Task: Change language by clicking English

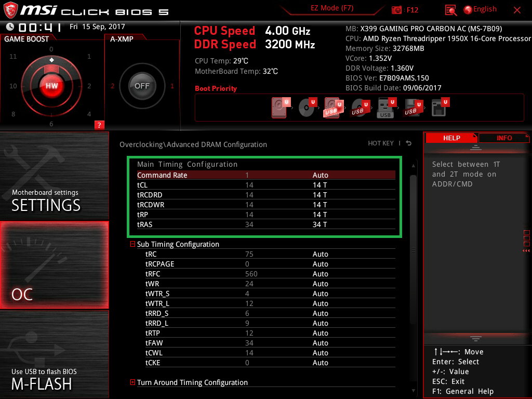Action: [x=485, y=9]
